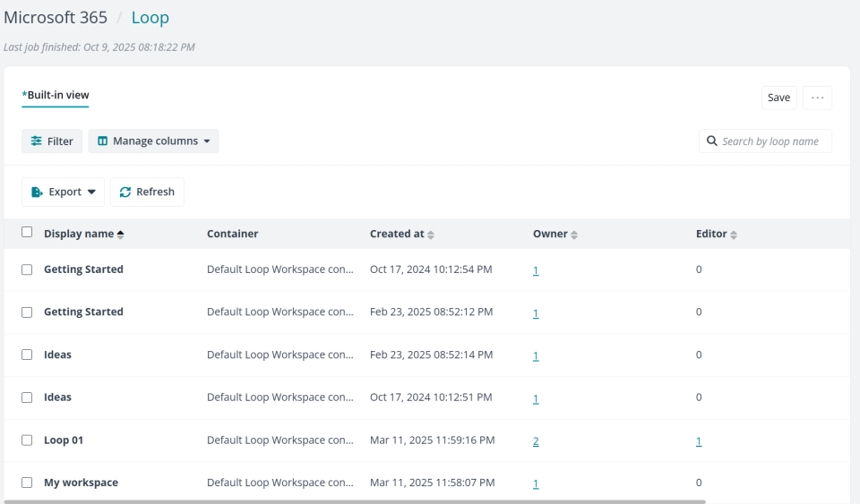Image resolution: width=860 pixels, height=504 pixels.
Task: Click the Refresh arrows icon
Action: click(x=125, y=192)
